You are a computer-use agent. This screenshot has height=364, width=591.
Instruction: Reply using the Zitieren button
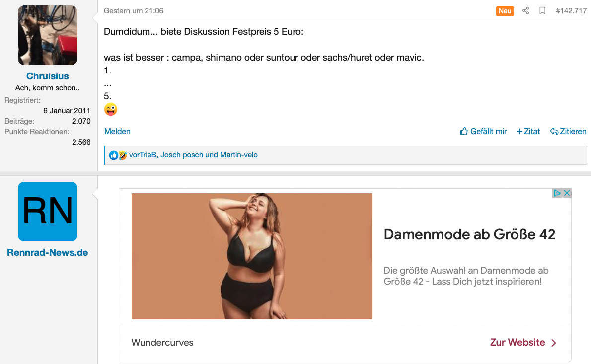pyautogui.click(x=568, y=131)
